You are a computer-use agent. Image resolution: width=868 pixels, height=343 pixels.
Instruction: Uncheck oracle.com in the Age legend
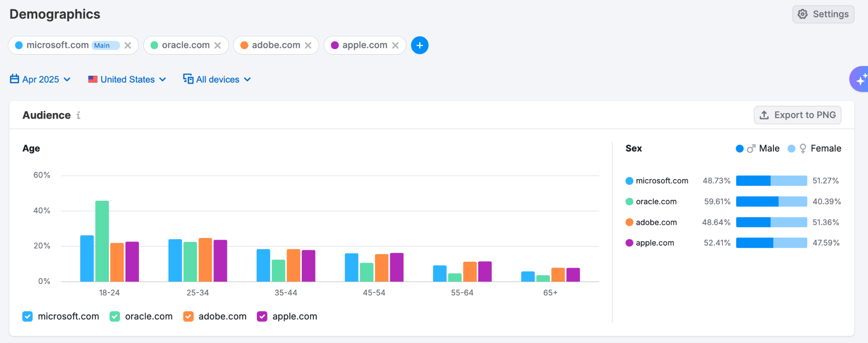(115, 316)
